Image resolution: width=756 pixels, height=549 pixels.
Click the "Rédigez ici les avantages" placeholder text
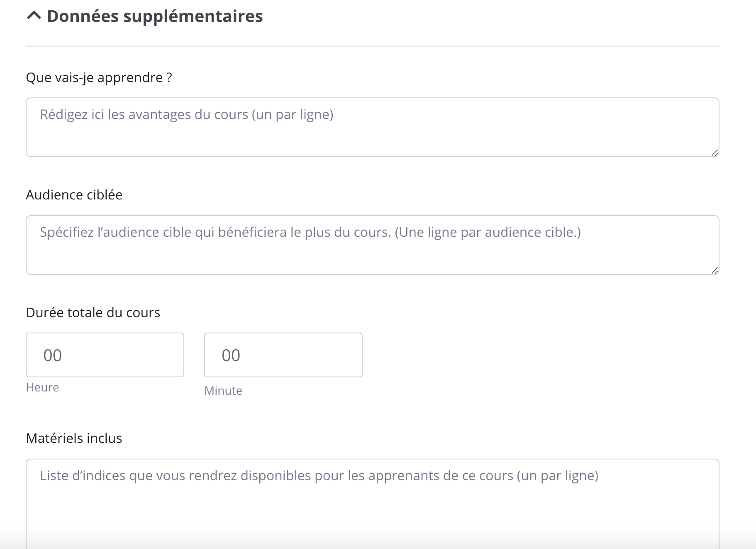click(x=186, y=114)
